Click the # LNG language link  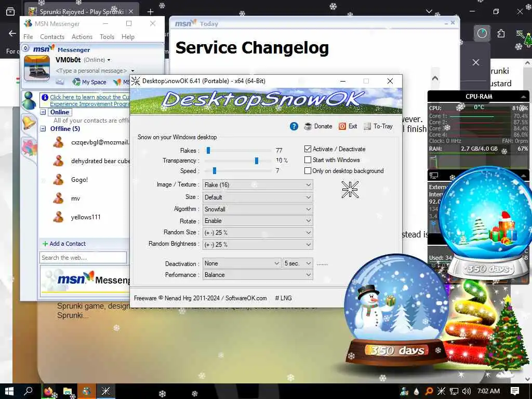click(283, 298)
